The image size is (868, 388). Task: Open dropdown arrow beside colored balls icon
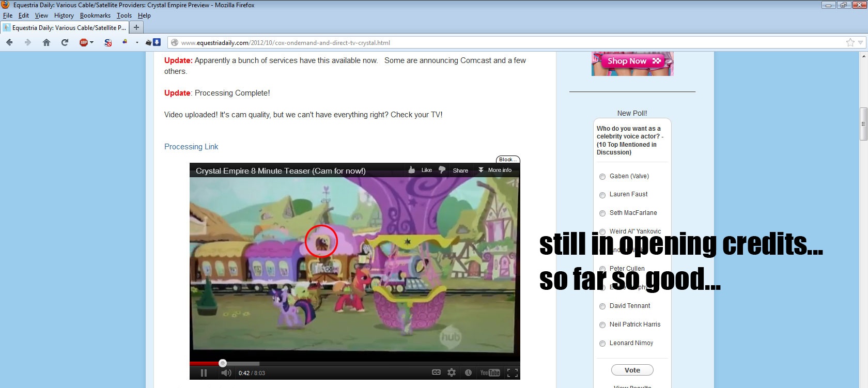click(x=137, y=42)
